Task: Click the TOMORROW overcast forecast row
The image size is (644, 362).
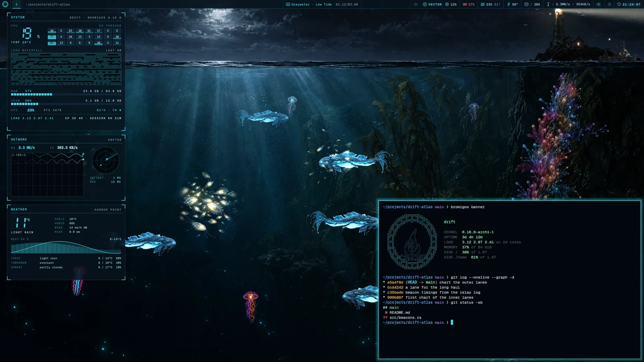Action: click(x=66, y=263)
